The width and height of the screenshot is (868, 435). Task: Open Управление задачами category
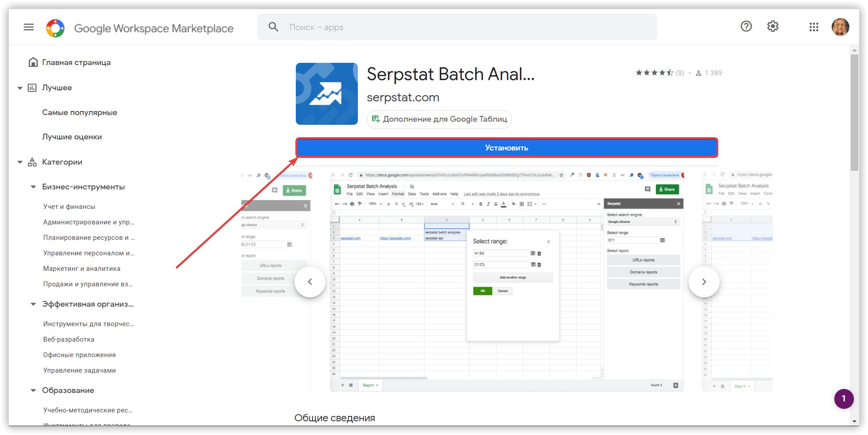point(79,370)
